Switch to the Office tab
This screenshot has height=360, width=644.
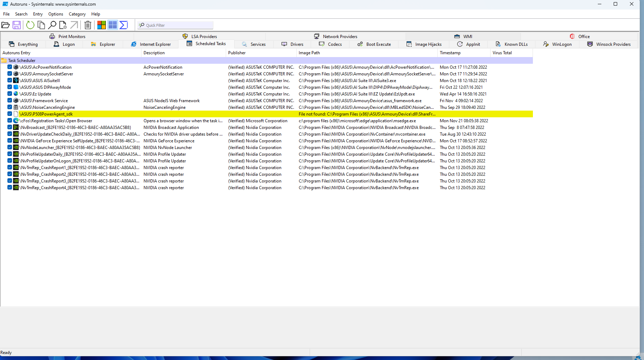click(579, 36)
